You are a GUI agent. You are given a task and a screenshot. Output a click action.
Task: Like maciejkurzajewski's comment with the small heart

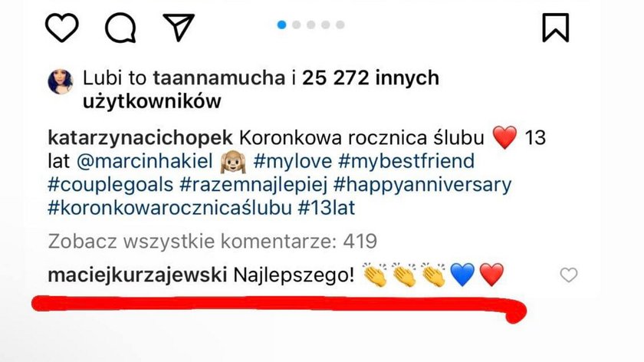(x=569, y=275)
